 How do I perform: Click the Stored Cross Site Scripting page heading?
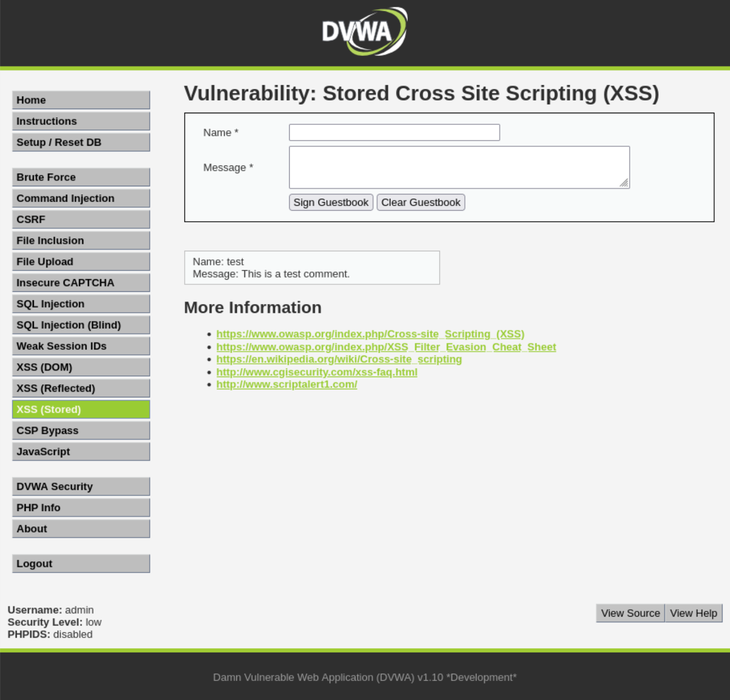click(x=422, y=93)
